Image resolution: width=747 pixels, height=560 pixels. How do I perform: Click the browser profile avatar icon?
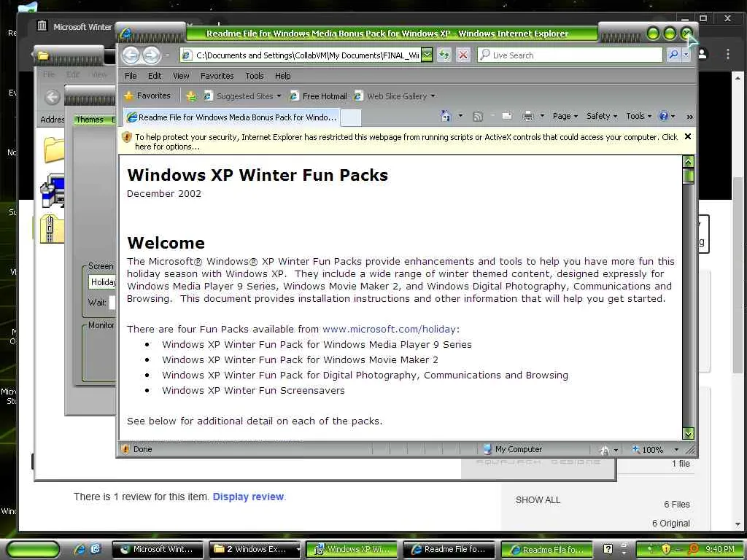pyautogui.click(x=703, y=54)
